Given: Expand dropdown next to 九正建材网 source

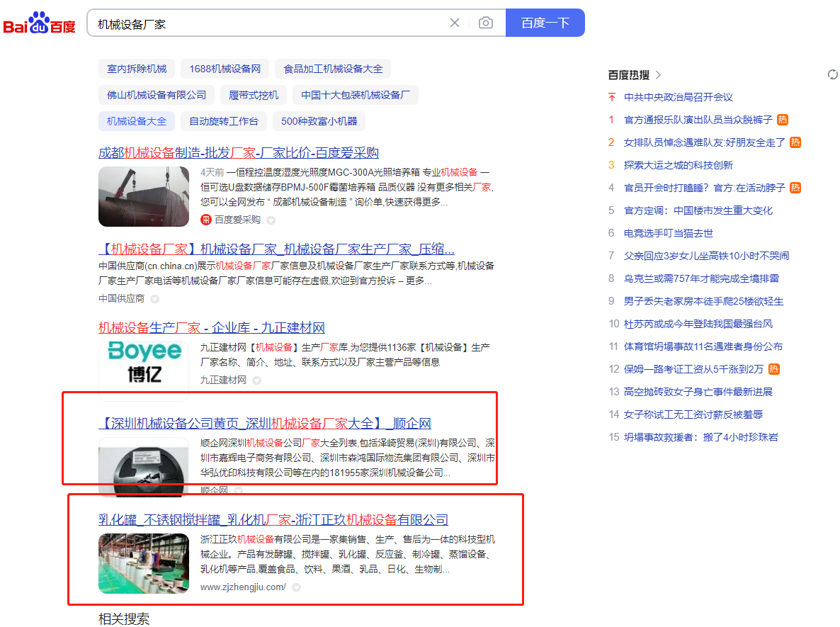Looking at the screenshot, I should 256,380.
